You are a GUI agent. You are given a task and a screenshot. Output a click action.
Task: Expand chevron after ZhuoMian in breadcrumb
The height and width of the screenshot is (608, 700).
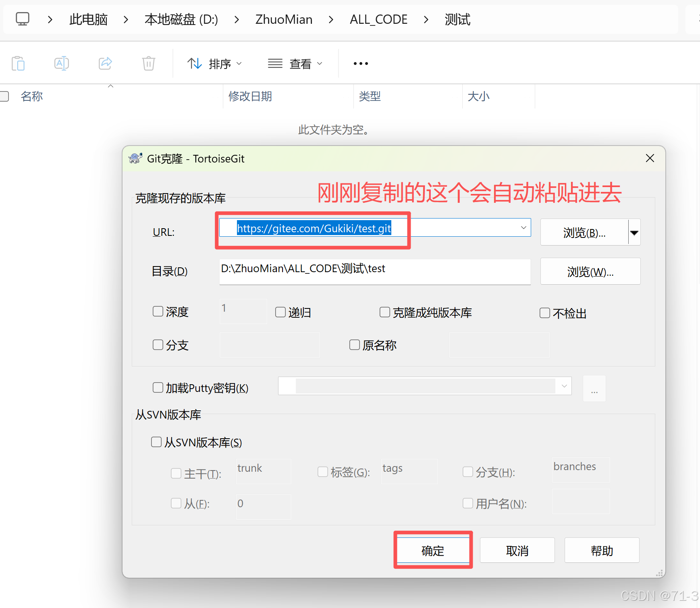331,19
